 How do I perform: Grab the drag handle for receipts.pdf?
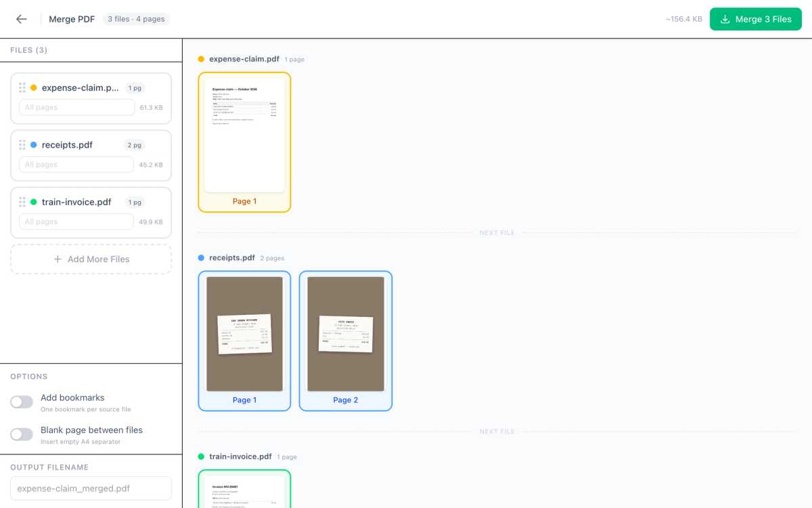click(22, 145)
